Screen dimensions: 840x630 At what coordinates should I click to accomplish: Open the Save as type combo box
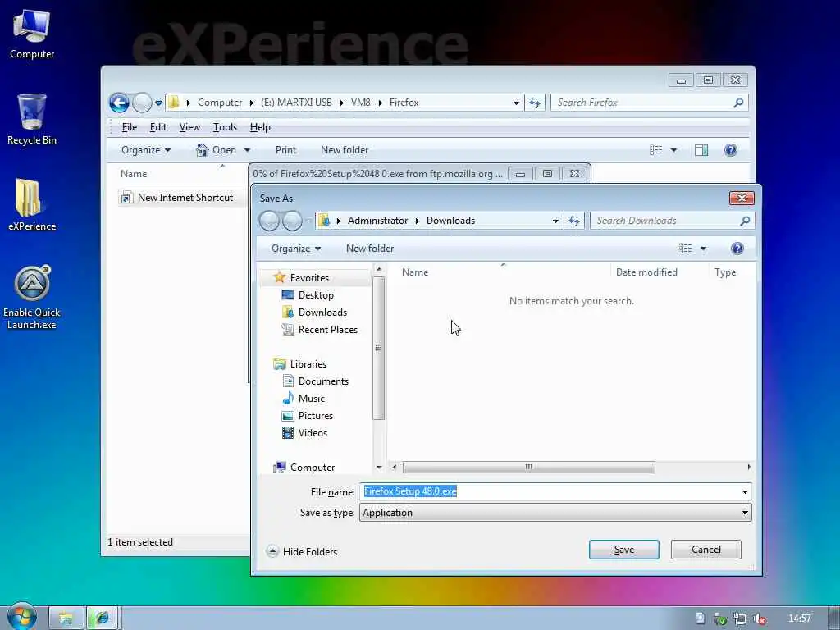coord(555,513)
